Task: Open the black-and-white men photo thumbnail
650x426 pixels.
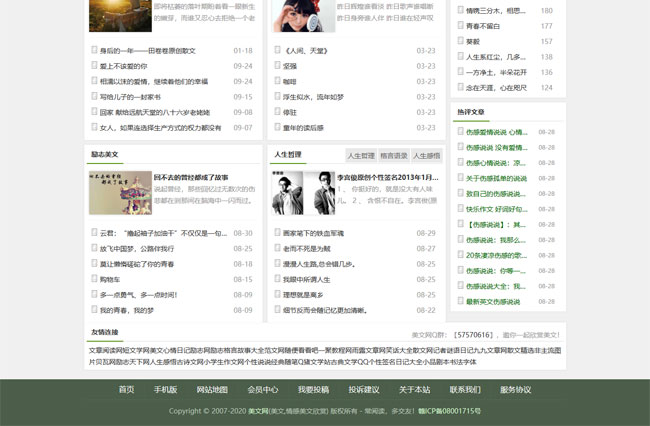Action: click(x=303, y=193)
